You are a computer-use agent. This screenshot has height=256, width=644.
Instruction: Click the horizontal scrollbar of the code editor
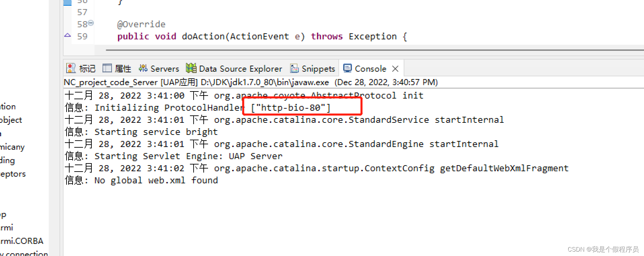(x=375, y=50)
